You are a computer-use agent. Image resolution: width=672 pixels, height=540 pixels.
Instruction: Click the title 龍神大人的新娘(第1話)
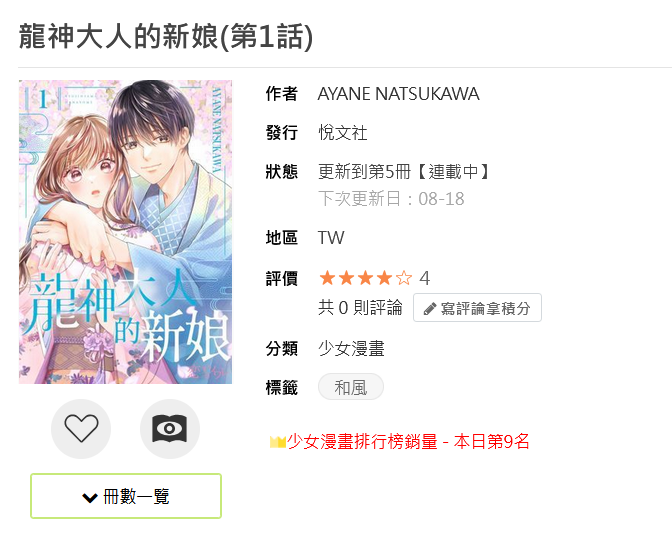166,36
